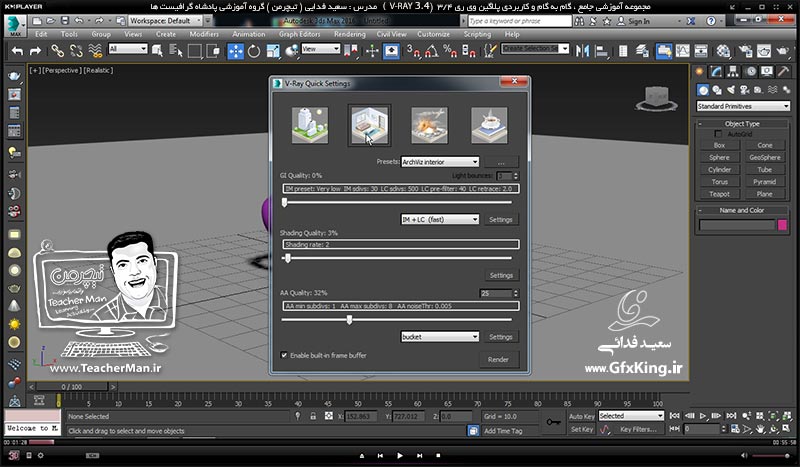The height and width of the screenshot is (467, 800).
Task: Select the Unlink Selection tool
Action: coord(76,51)
